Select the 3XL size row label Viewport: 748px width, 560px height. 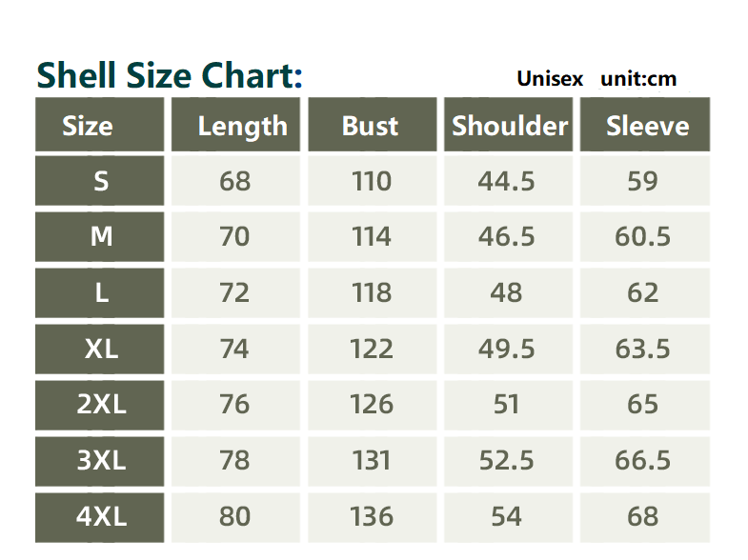101,460
